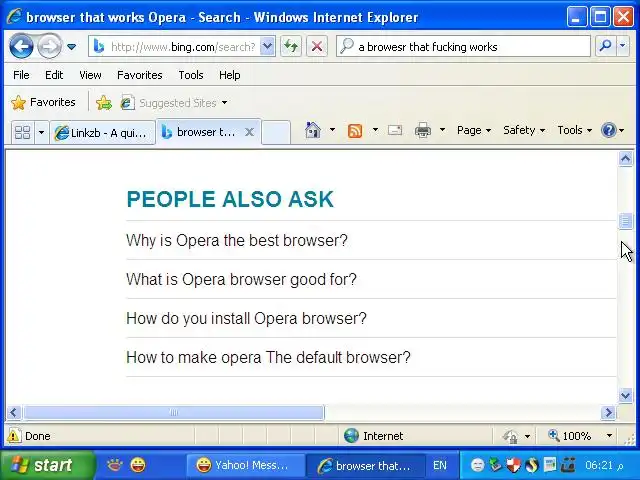Close the 'browser t...' tab
The height and width of the screenshot is (480, 640).
coord(249,132)
